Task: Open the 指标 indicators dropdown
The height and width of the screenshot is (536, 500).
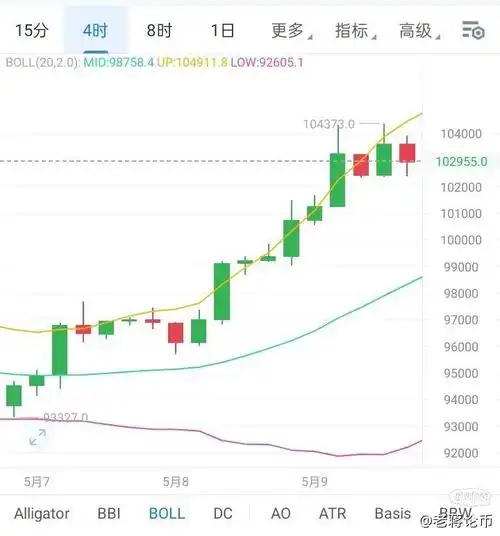Action: coord(355,30)
